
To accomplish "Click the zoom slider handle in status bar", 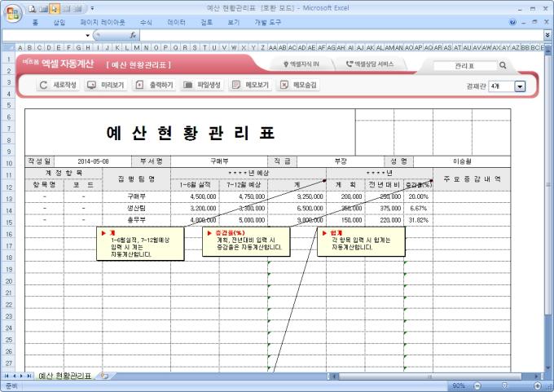I will click(x=504, y=385).
